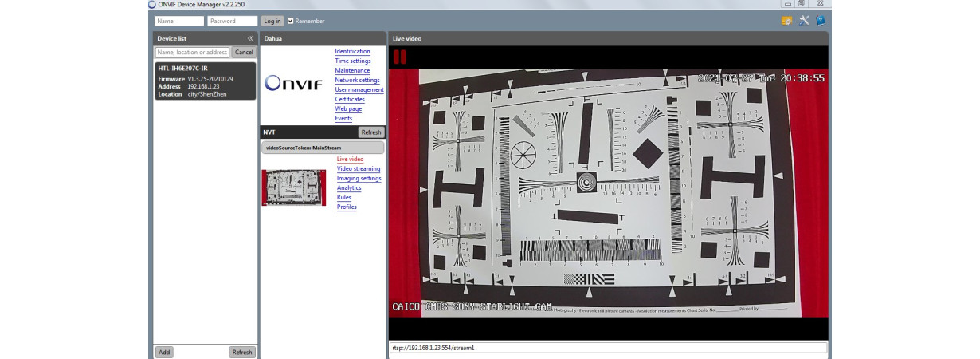Toggle the Remember checkbox

[x=291, y=21]
